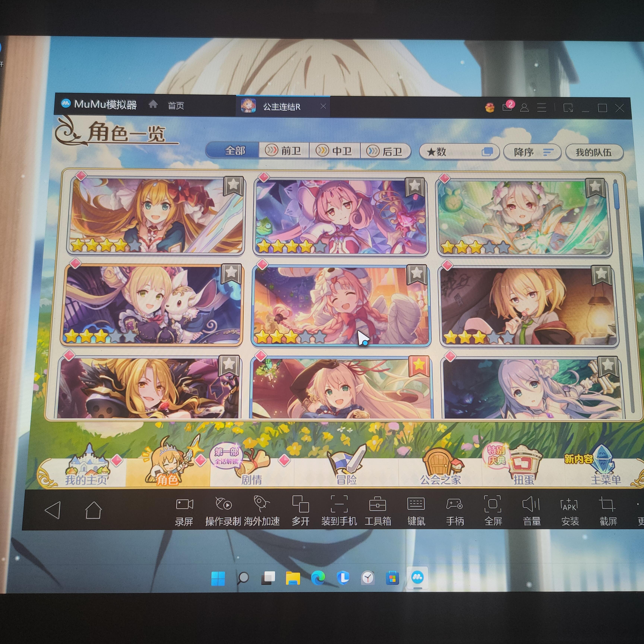
Task: Open the user account icon in title bar
Action: point(524,108)
